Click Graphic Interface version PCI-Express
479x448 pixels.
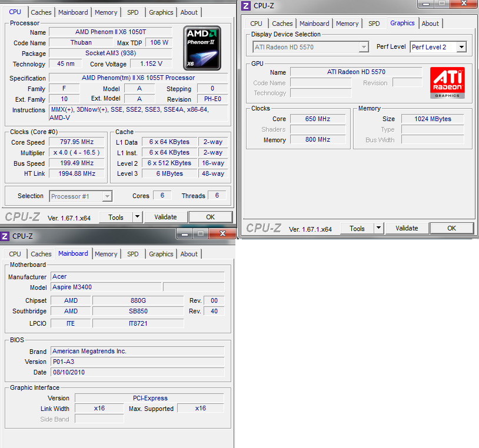coord(149,398)
